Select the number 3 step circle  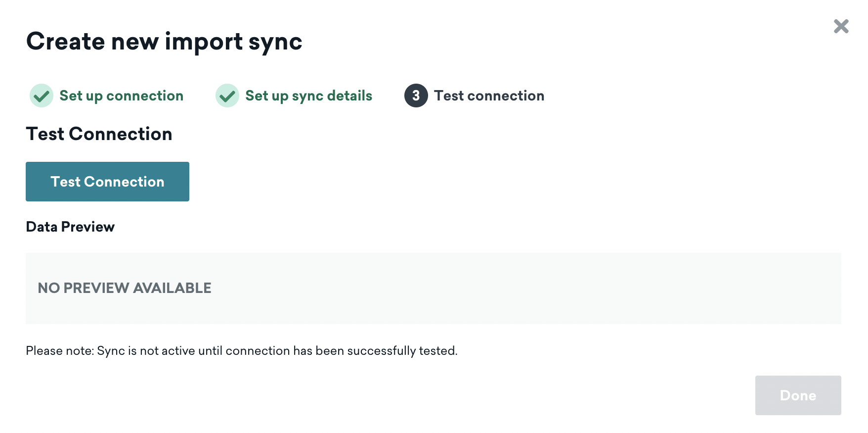[416, 96]
